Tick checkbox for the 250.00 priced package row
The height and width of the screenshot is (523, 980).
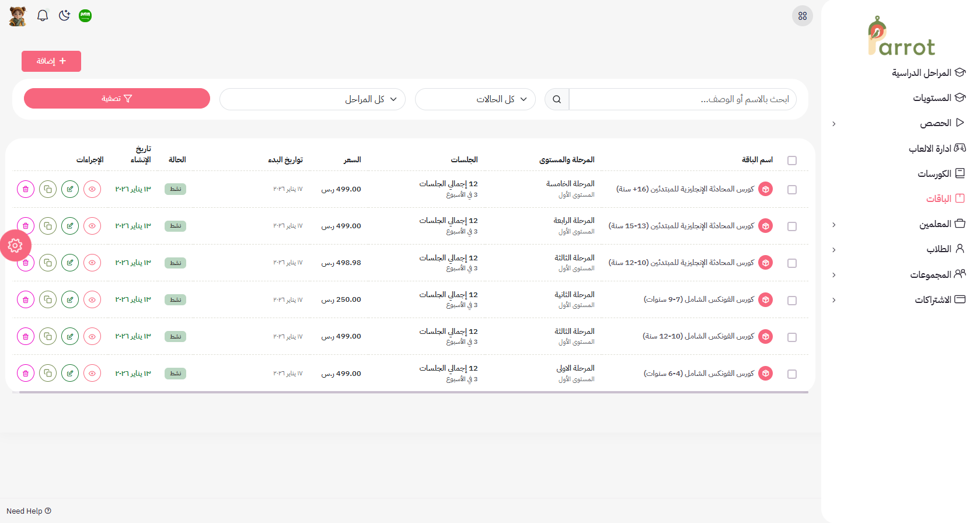(791, 301)
